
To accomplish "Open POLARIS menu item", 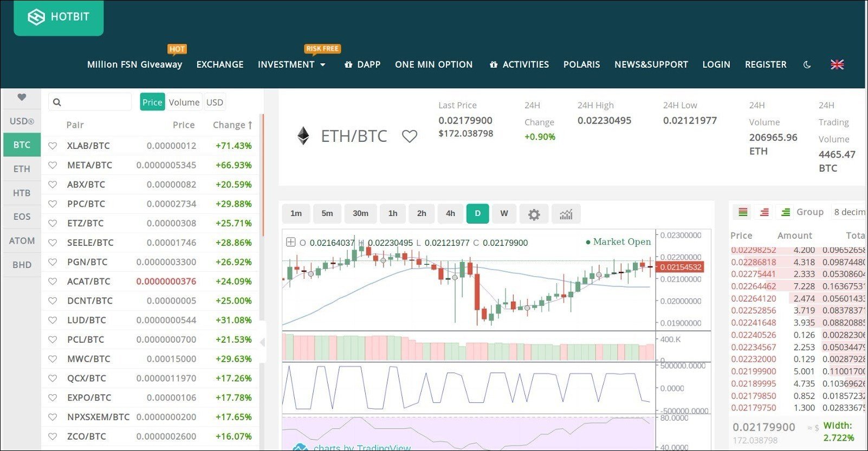I will coord(582,64).
